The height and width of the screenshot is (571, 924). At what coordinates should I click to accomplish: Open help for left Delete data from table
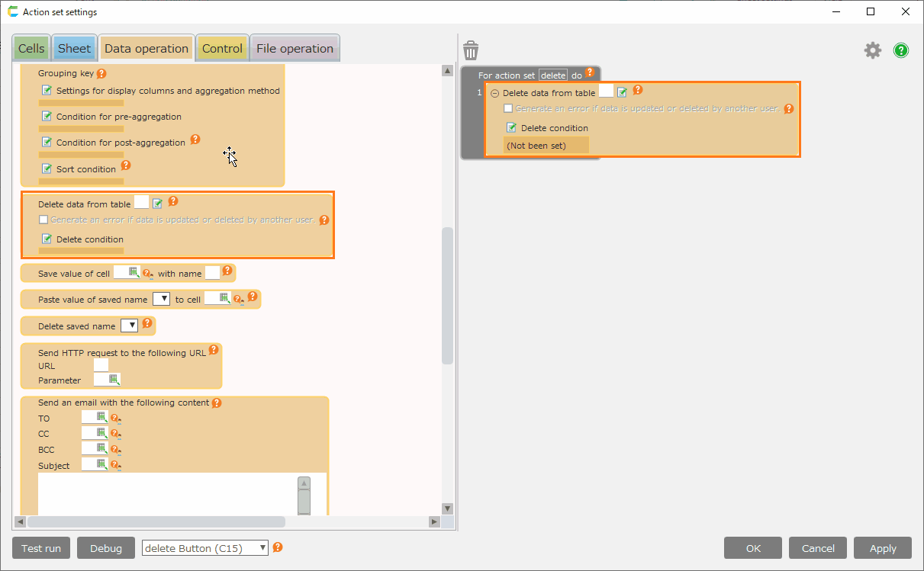pyautogui.click(x=172, y=201)
